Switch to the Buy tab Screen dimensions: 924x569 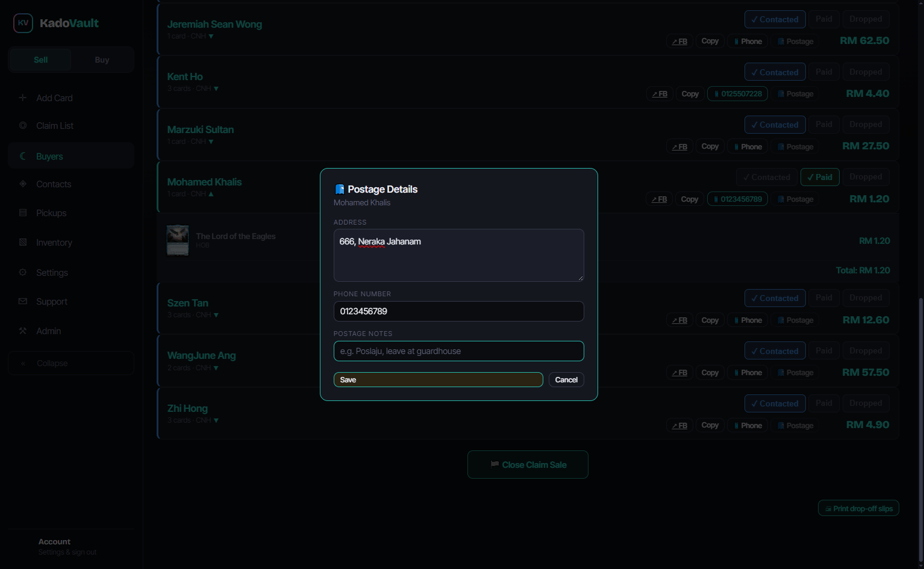[102, 60]
